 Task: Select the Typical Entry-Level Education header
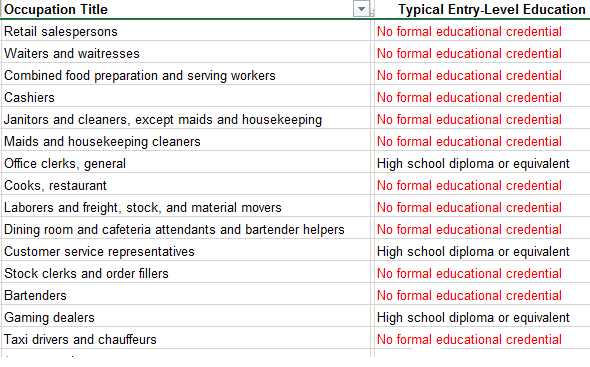pos(482,9)
